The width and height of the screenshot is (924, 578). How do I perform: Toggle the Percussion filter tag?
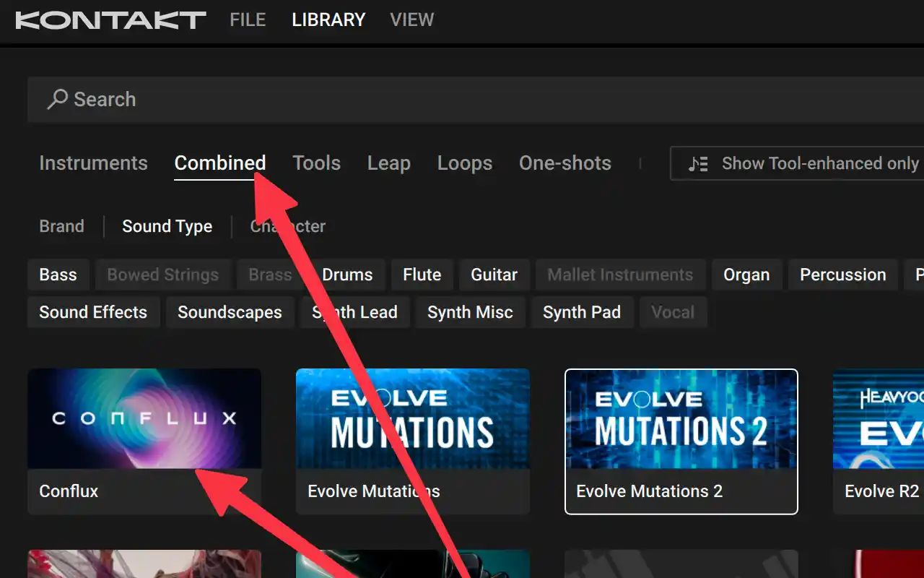[843, 275]
